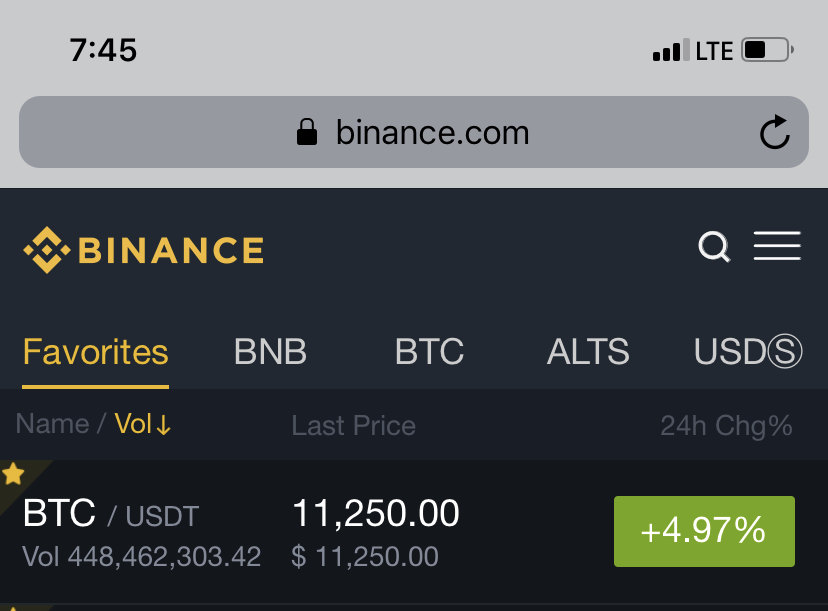This screenshot has width=828, height=611.
Task: Select the USDⓈ markets tab
Action: [x=748, y=351]
